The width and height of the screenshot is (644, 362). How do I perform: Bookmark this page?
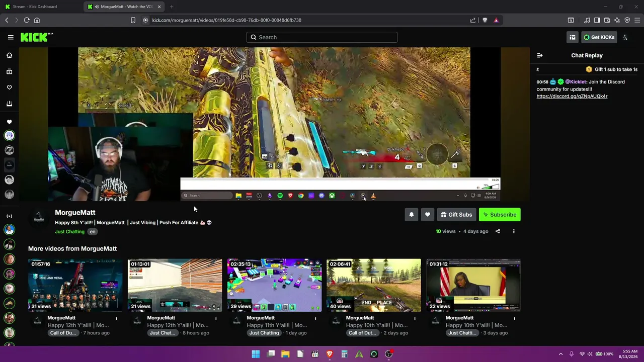[133, 20]
